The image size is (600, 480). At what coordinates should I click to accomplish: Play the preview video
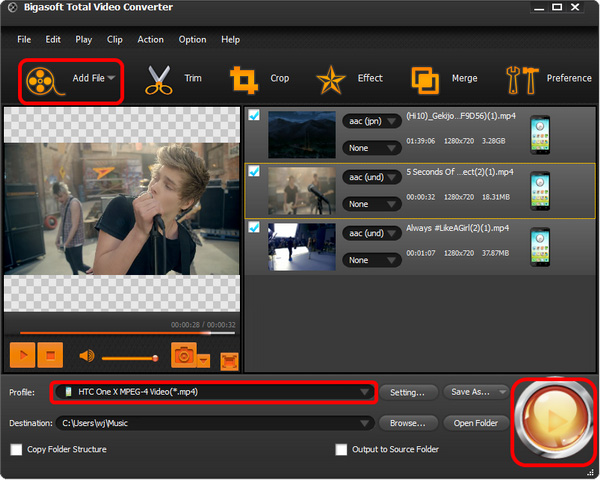tap(23, 355)
